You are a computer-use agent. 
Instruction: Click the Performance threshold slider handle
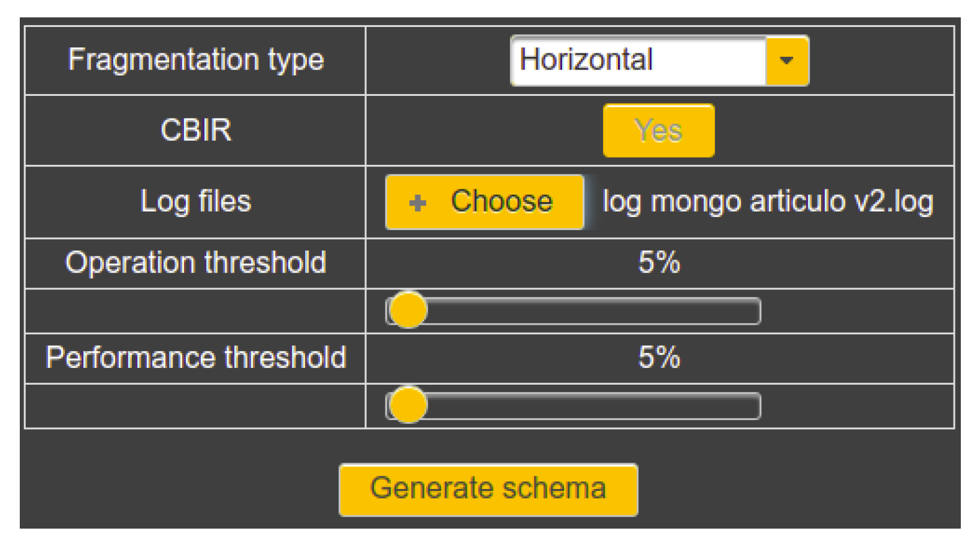tap(408, 405)
